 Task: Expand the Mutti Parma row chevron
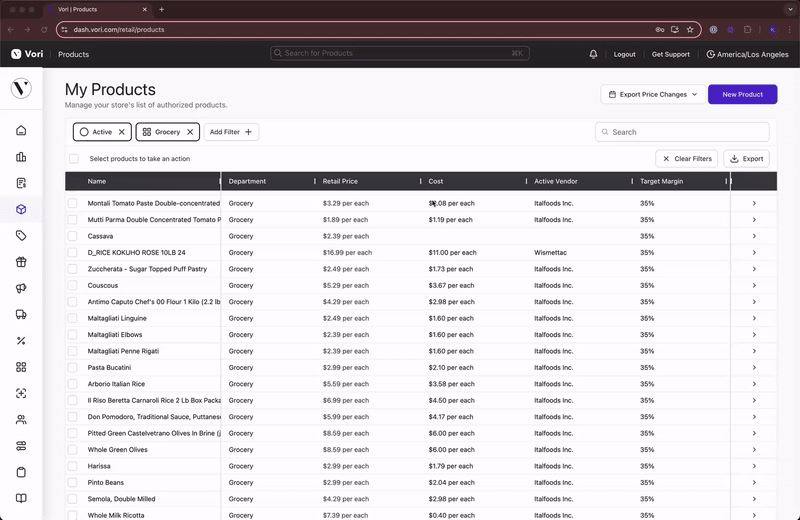click(x=754, y=220)
